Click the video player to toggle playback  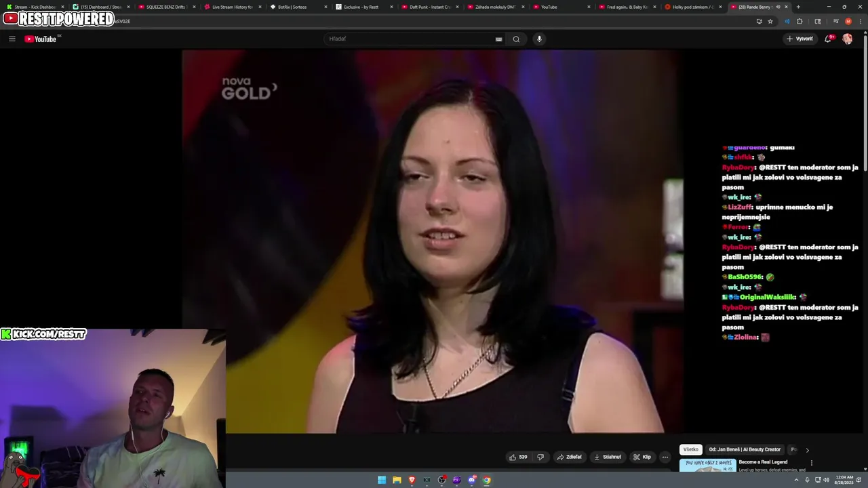pos(432,241)
